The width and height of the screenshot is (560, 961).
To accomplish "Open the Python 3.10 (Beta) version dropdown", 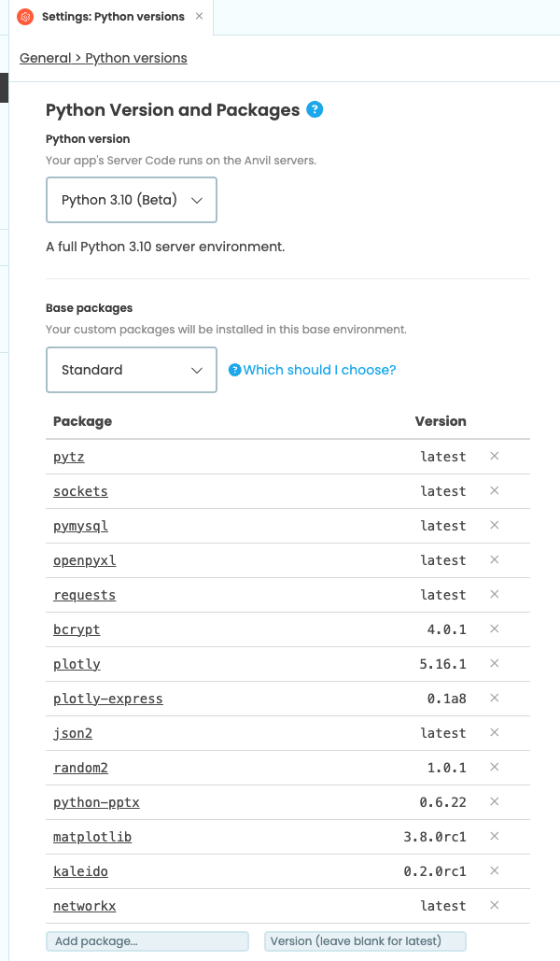I will click(132, 200).
